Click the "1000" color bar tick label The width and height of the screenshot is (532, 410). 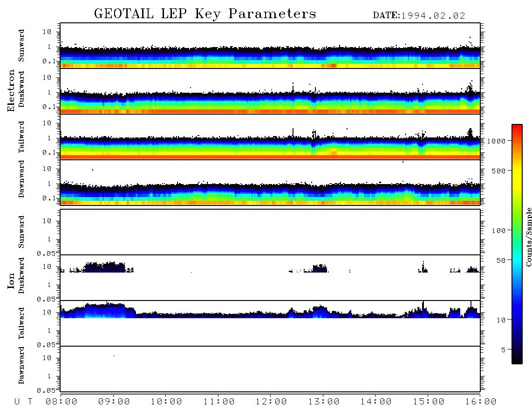click(497, 141)
